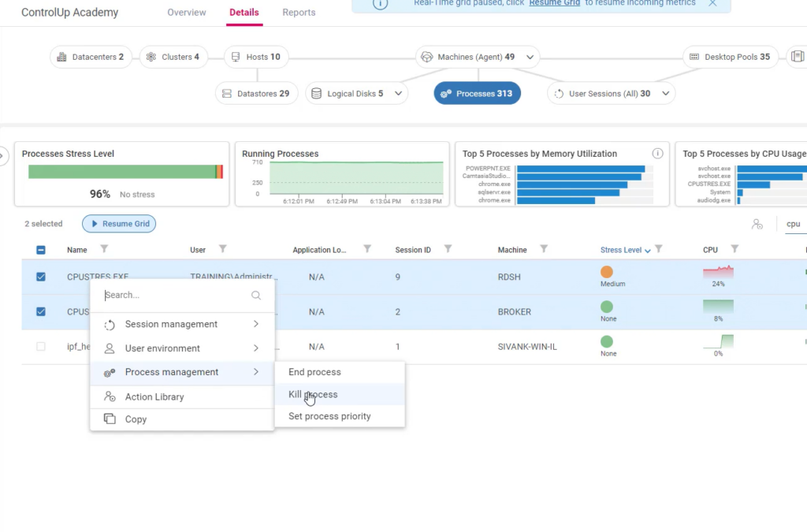This screenshot has width=807, height=532.
Task: Uncheck the first CPUSTRES.EXE row checkbox
Action: pos(41,277)
